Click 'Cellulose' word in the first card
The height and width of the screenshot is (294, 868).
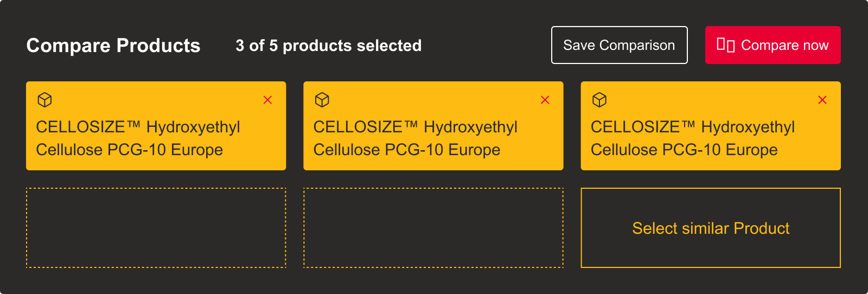tap(69, 150)
